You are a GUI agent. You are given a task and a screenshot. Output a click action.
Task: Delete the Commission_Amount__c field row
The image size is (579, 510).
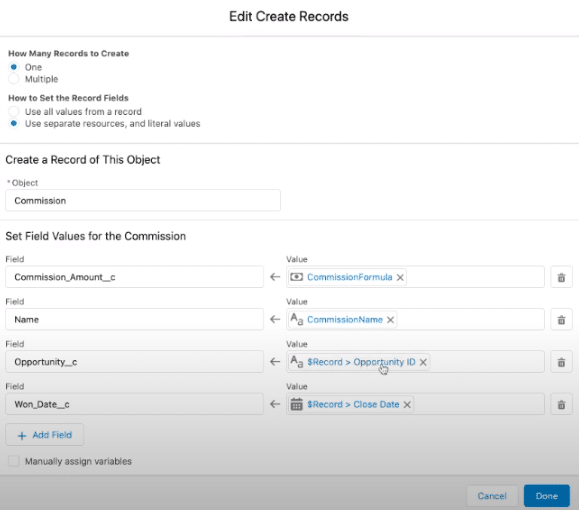pos(561,277)
